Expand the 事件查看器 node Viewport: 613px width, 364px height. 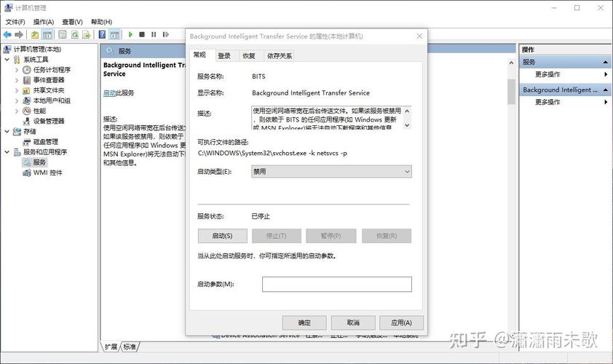click(x=17, y=80)
